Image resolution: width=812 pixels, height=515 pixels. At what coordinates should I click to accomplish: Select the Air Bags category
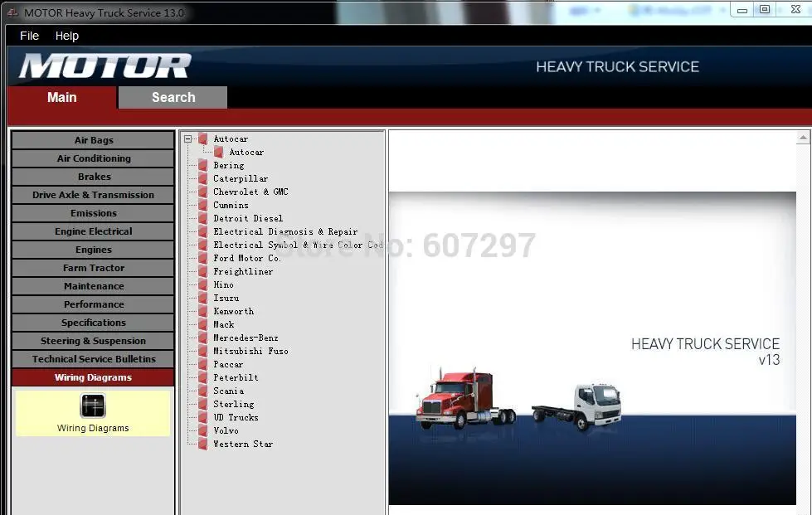point(93,140)
